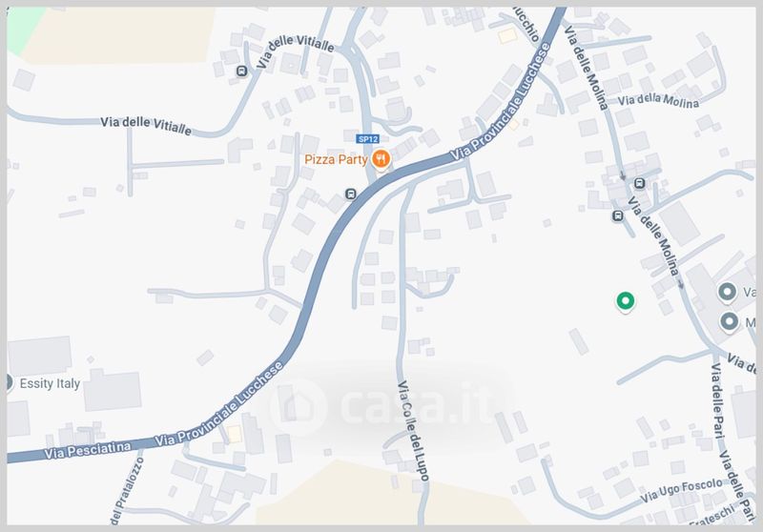The width and height of the screenshot is (763, 532).
Task: Click the Pizza Party restaurant icon
Action: tap(381, 159)
